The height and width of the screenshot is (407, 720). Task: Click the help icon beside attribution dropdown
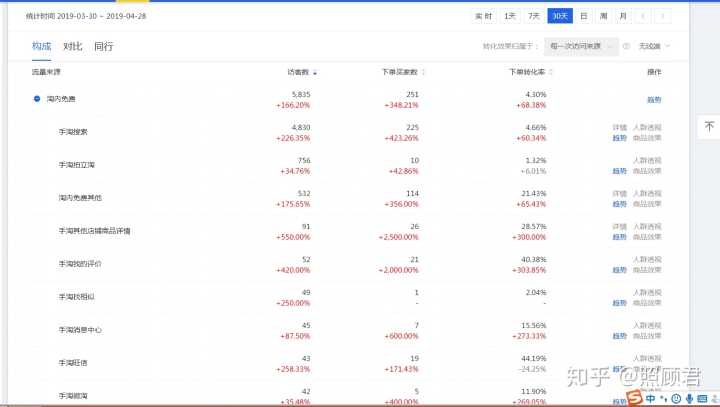click(626, 46)
